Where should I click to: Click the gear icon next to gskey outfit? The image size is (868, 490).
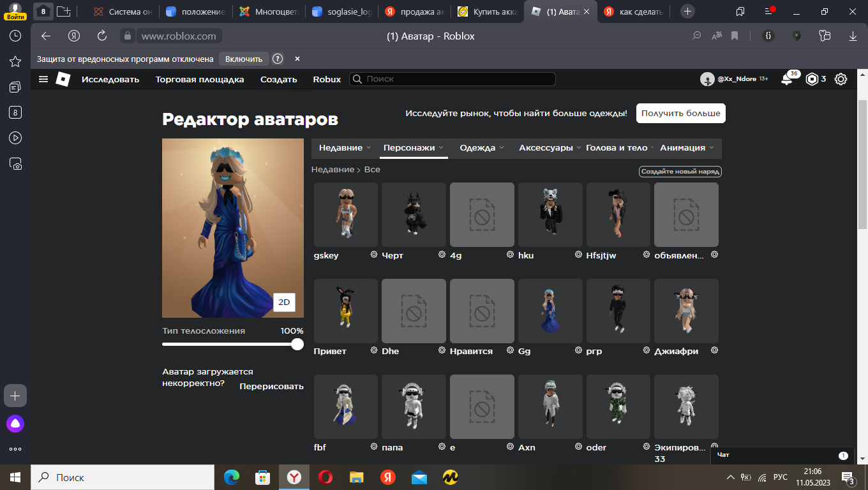[x=374, y=255]
